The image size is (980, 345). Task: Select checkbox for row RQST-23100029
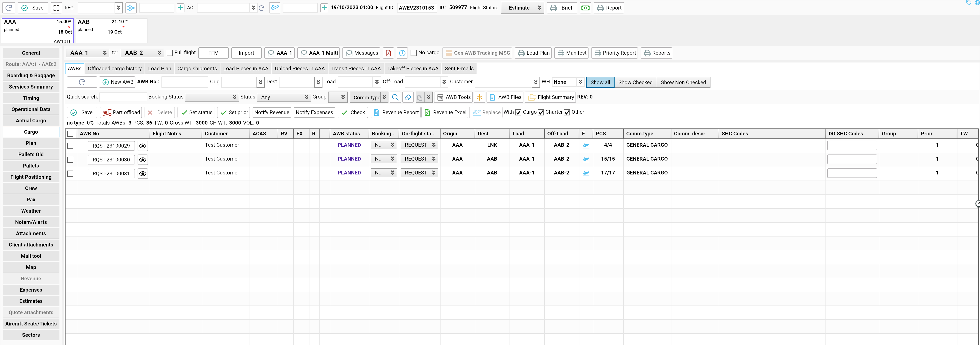coord(70,146)
